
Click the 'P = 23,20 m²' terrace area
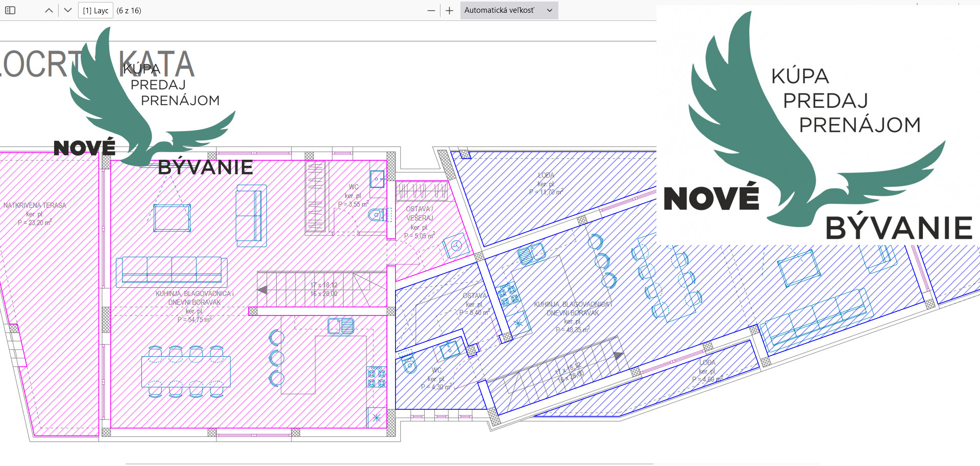point(35,223)
